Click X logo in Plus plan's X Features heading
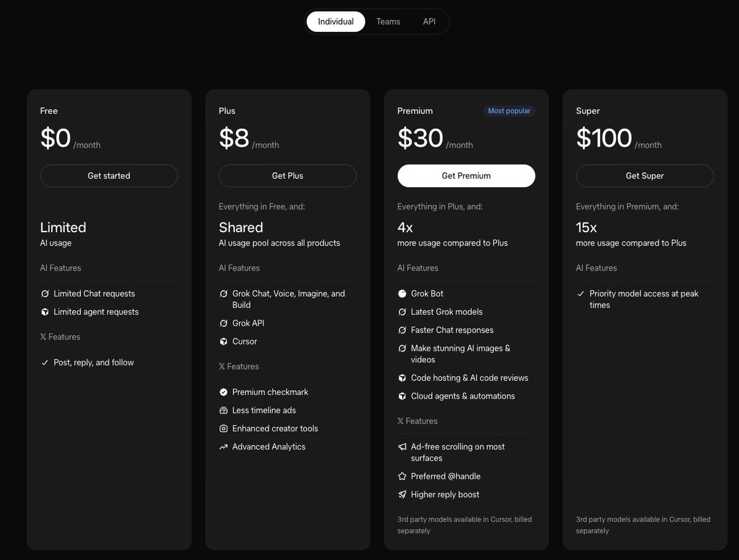 click(222, 367)
